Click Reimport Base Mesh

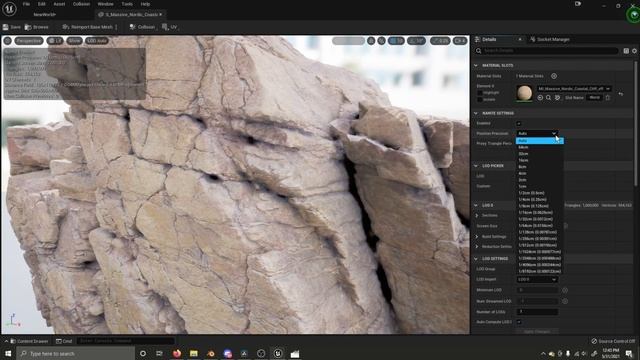(x=88, y=27)
